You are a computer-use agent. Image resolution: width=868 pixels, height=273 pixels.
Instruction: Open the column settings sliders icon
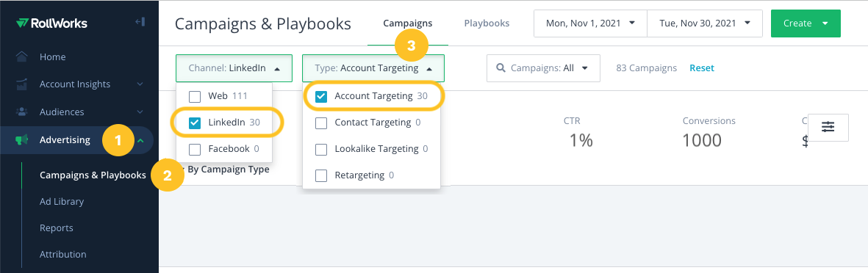pyautogui.click(x=828, y=127)
